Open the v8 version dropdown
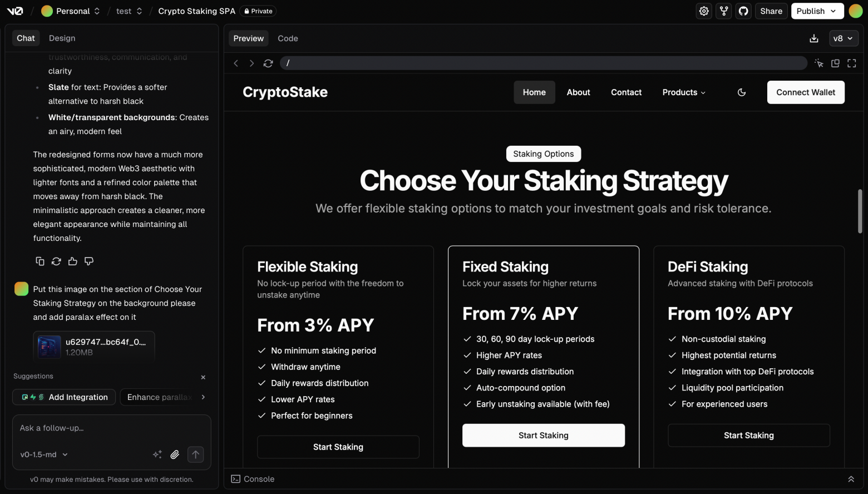 pyautogui.click(x=844, y=38)
